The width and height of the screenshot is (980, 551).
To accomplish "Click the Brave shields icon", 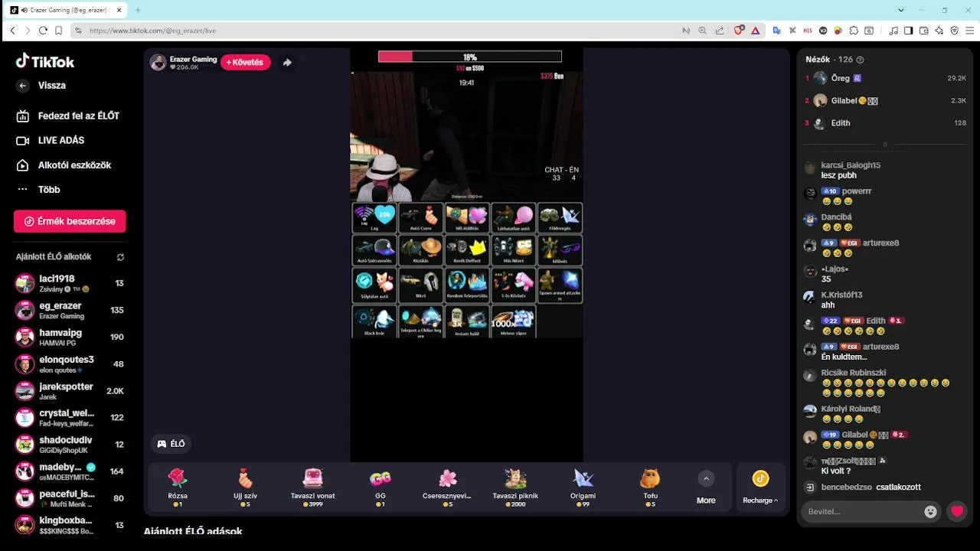I will [739, 31].
